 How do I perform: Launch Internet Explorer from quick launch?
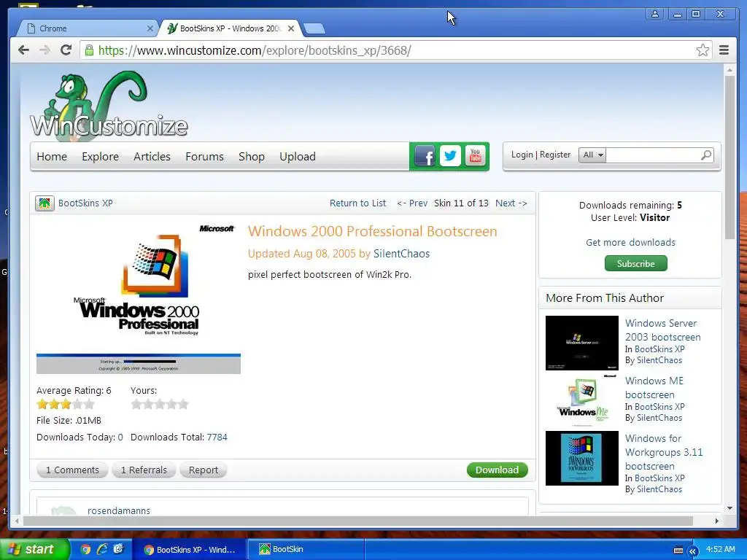tap(102, 549)
